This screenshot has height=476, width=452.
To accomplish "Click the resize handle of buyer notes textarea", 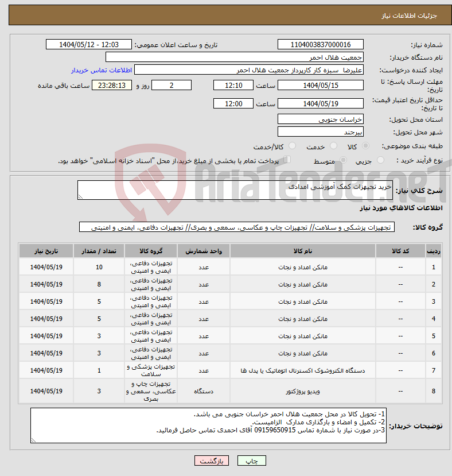I will pos(33,440).
